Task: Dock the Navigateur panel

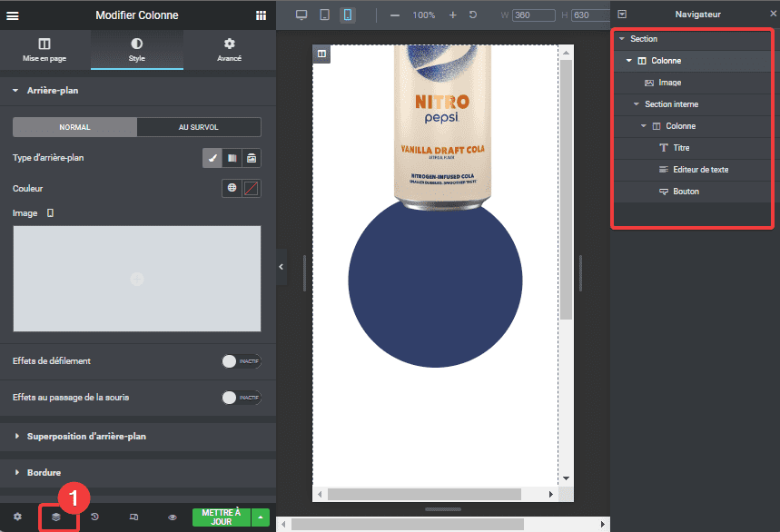Action: [622, 15]
